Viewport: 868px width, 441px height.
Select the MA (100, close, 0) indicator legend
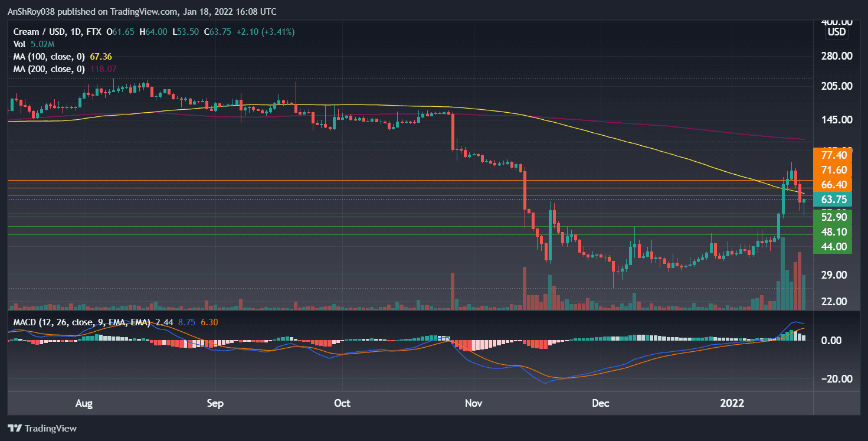tap(47, 56)
